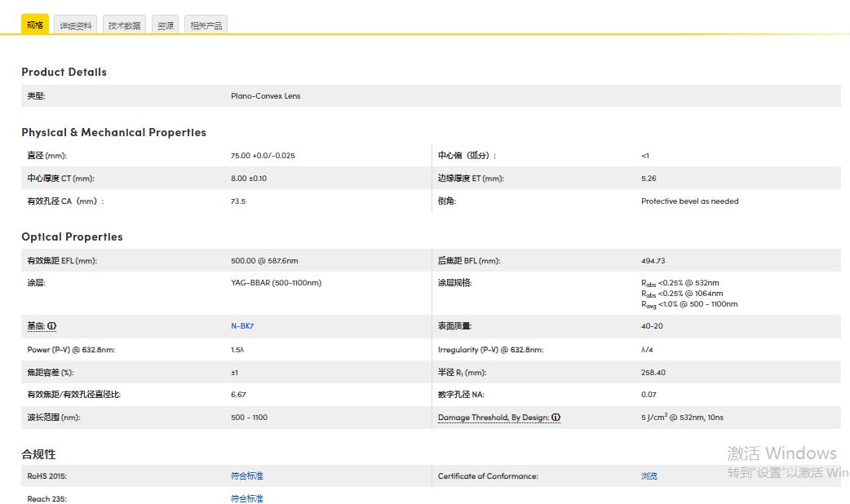Show the 相关产品 tab
Viewport: 850px width, 504px height.
(x=206, y=26)
